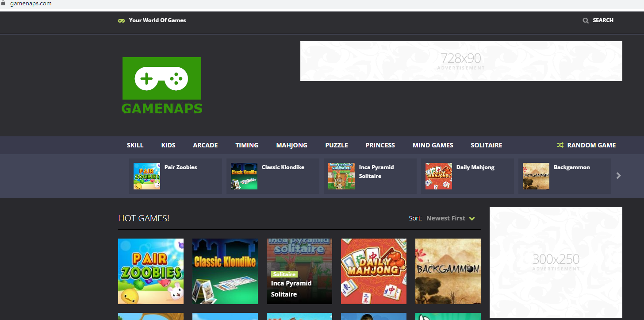Open Classic Klondike small carousel icon
The image size is (644, 320).
pyautogui.click(x=244, y=176)
